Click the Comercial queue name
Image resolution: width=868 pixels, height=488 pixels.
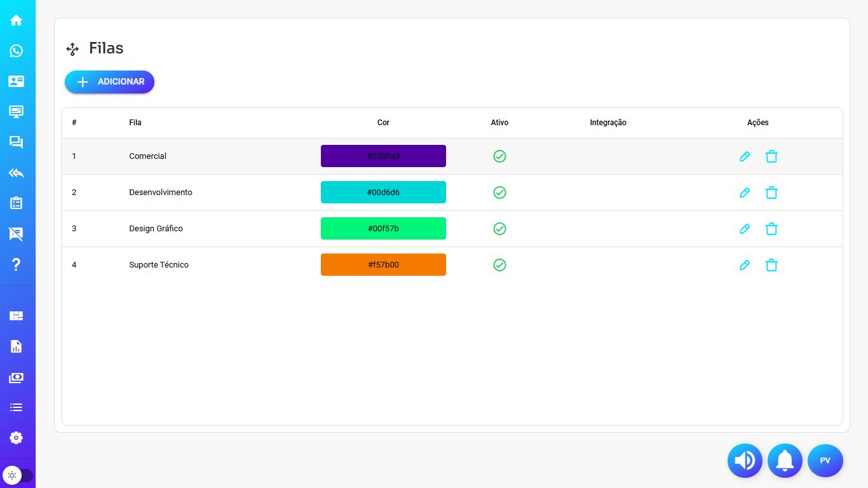[x=147, y=156]
